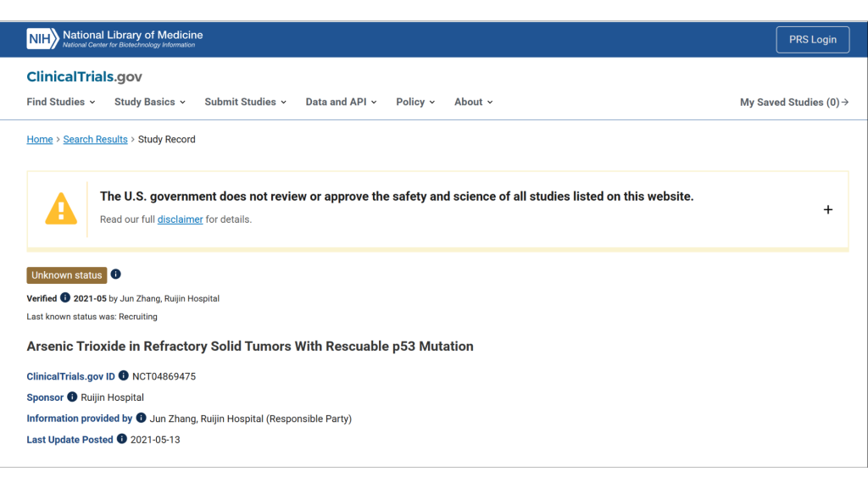
Task: Click the info icon next to ClinicalTrials.gov ID
Action: click(124, 376)
